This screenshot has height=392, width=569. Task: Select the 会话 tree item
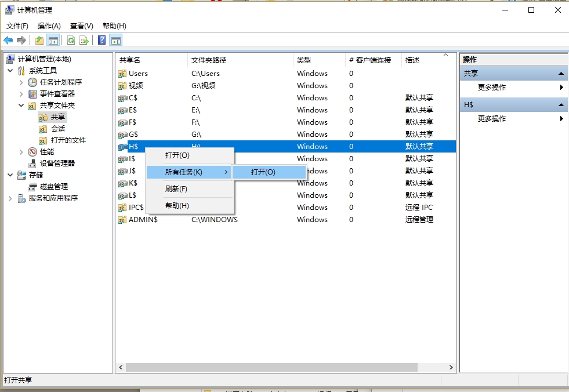(58, 129)
